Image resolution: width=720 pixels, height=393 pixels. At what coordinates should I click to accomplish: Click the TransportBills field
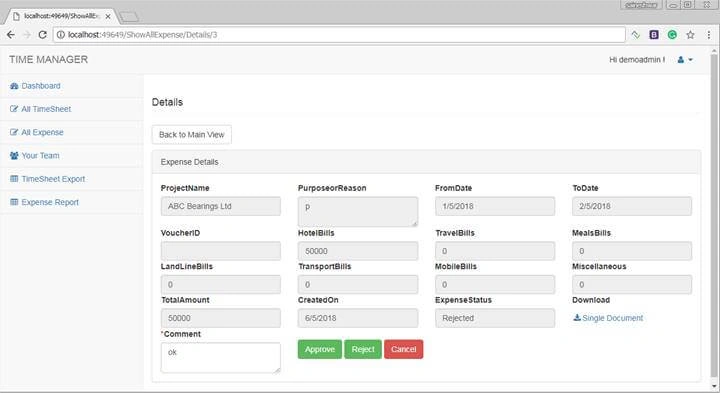click(x=358, y=285)
